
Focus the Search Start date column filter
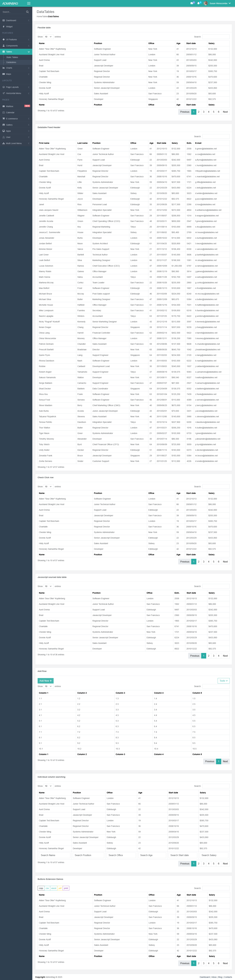point(183,855)
